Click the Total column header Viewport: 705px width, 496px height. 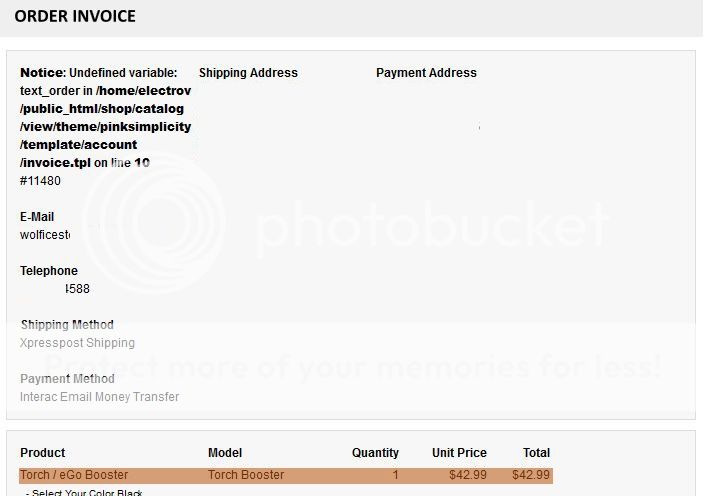(x=536, y=452)
